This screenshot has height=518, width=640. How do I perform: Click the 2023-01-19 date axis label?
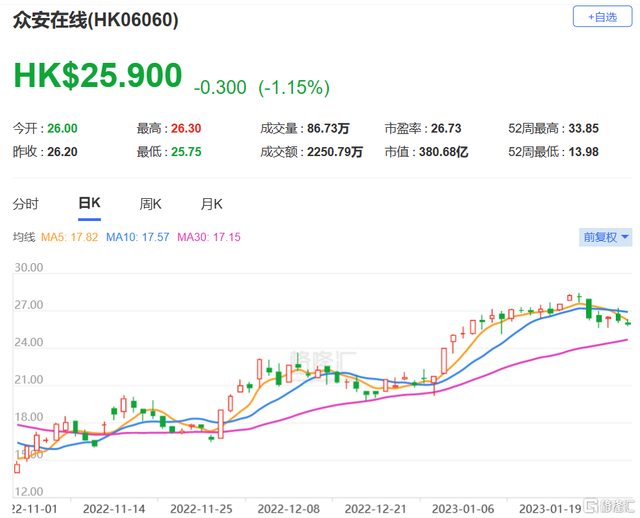pyautogui.click(x=550, y=509)
